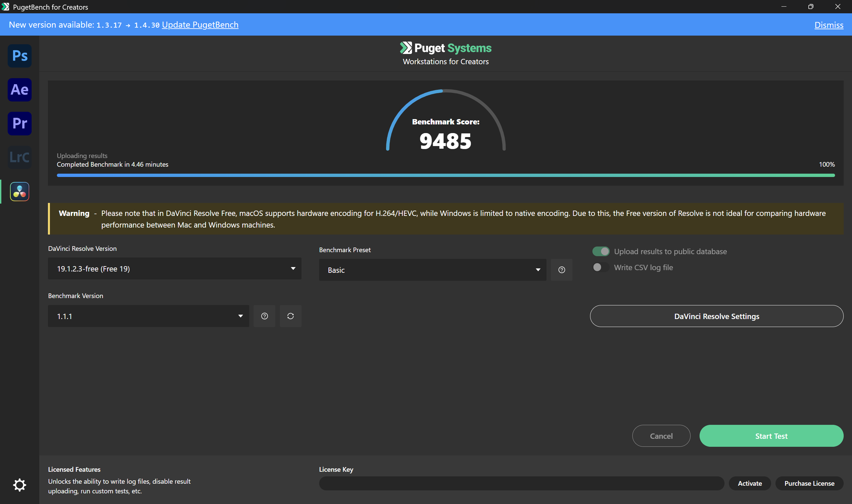The image size is (852, 504).
Task: Click the Purchase License button
Action: pos(809,483)
